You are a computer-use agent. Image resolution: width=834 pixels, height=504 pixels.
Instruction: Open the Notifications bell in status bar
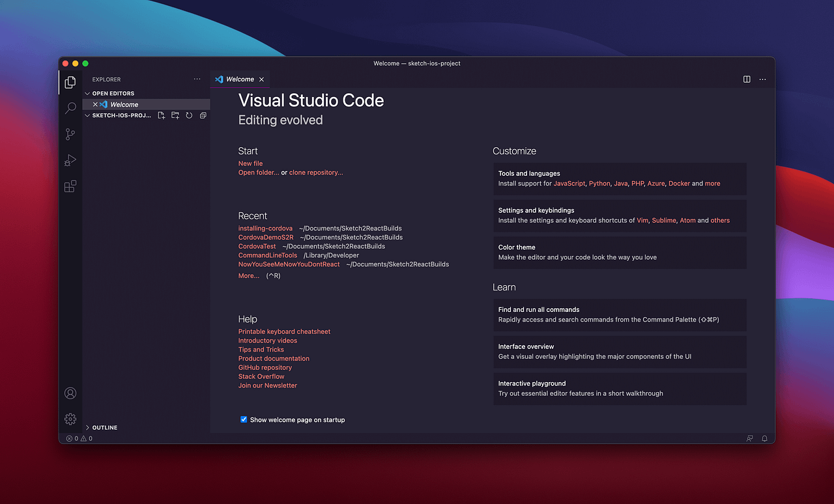coord(764,438)
